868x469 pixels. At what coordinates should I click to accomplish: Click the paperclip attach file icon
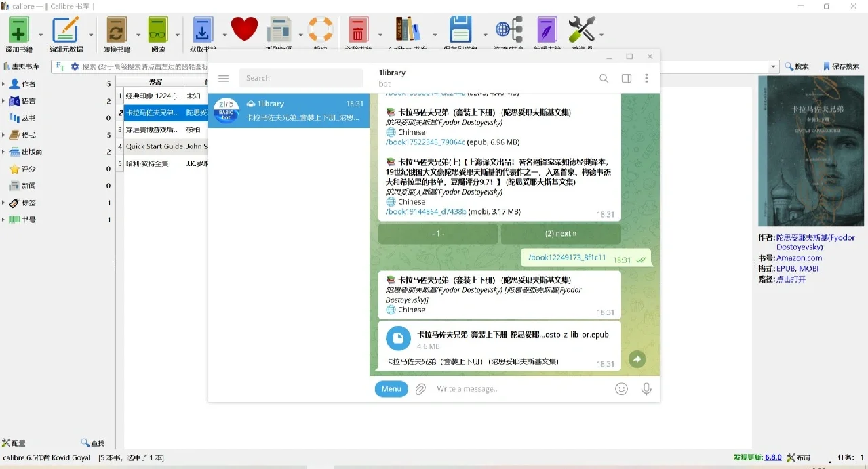[x=420, y=389]
